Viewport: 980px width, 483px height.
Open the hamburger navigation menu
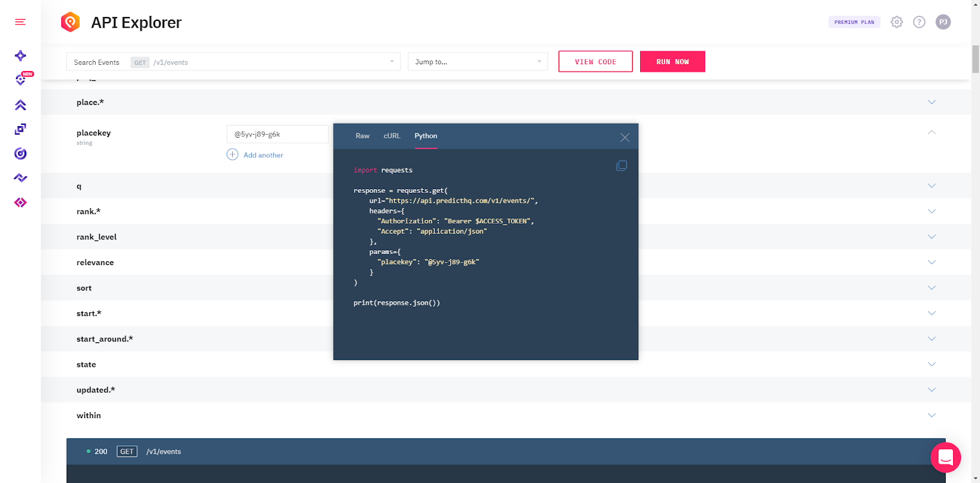[x=20, y=22]
